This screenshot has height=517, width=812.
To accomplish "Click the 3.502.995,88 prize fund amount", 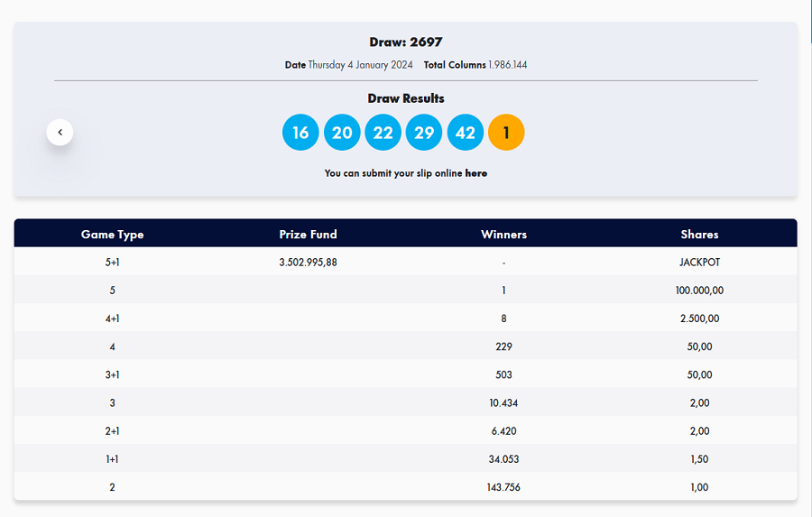I will [x=309, y=263].
